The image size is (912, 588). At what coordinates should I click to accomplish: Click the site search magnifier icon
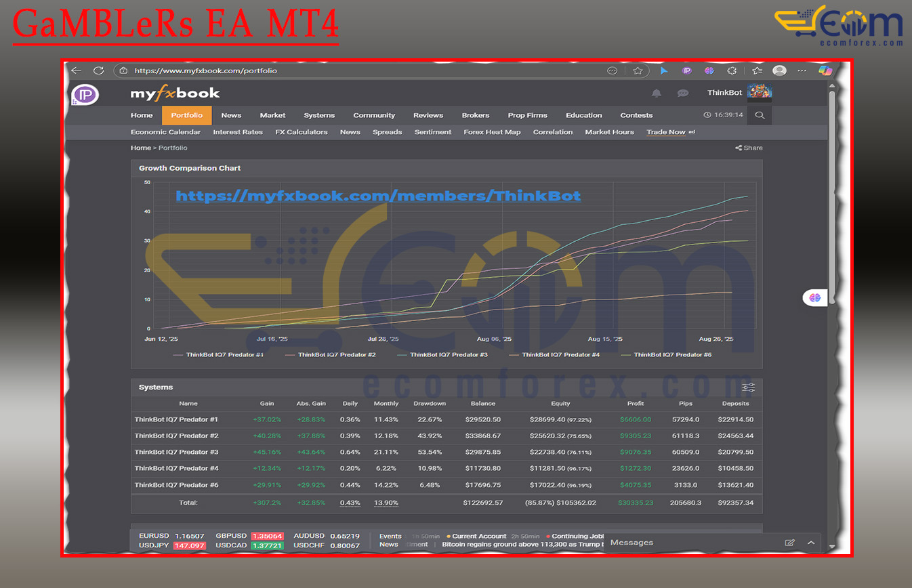[760, 116]
